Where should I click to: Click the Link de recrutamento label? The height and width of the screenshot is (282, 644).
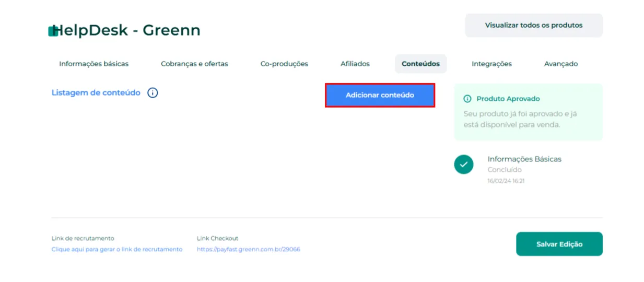pyautogui.click(x=83, y=238)
